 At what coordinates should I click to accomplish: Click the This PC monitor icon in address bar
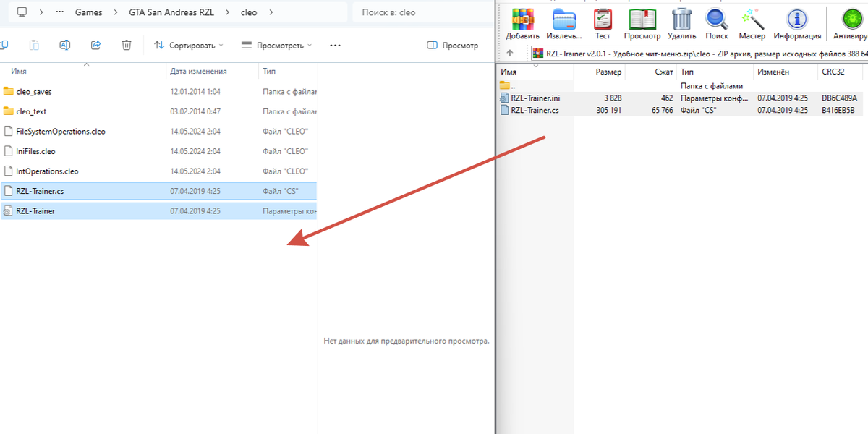[x=22, y=12]
